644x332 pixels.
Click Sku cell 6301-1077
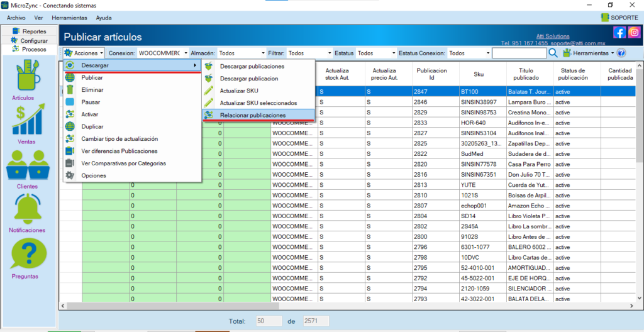482,247
